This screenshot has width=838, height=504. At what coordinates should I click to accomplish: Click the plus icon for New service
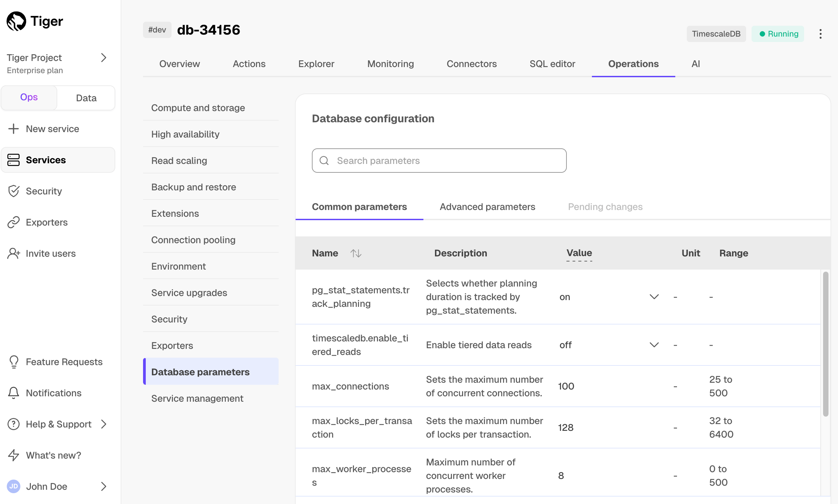pos(14,129)
